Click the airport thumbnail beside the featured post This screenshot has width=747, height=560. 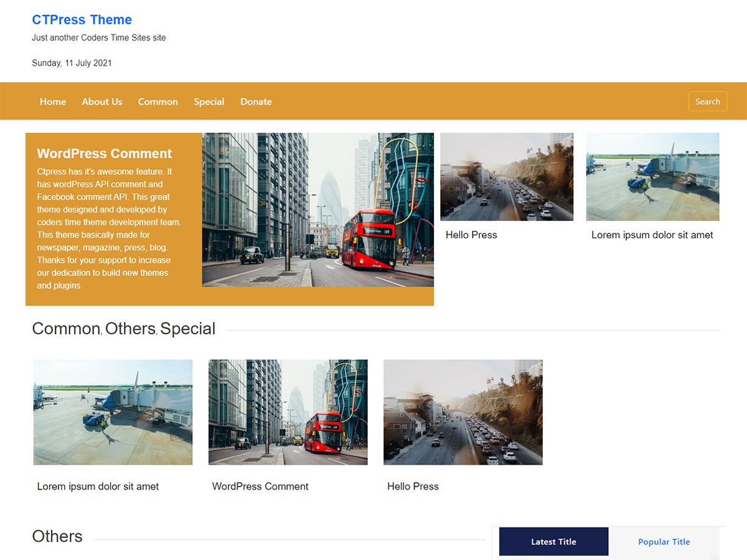(652, 177)
